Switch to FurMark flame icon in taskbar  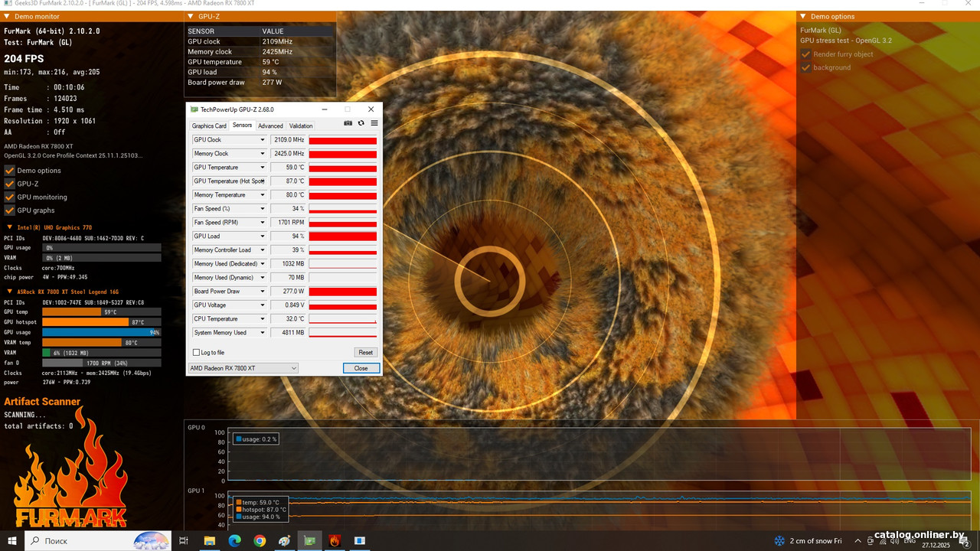(335, 541)
